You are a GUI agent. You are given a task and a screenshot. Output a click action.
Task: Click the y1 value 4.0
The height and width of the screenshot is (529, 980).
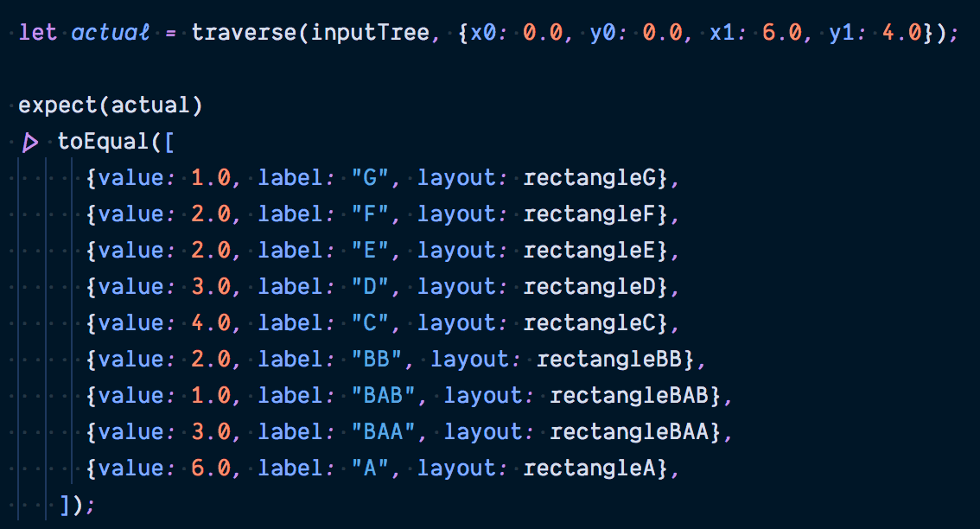point(901,33)
